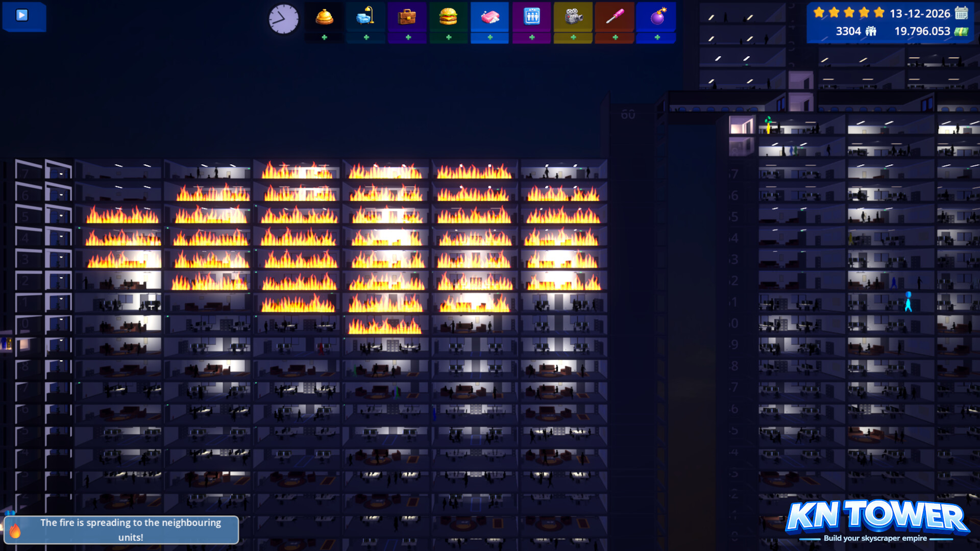
Task: Expand the plus under the briefcase icon
Action: coord(408,38)
